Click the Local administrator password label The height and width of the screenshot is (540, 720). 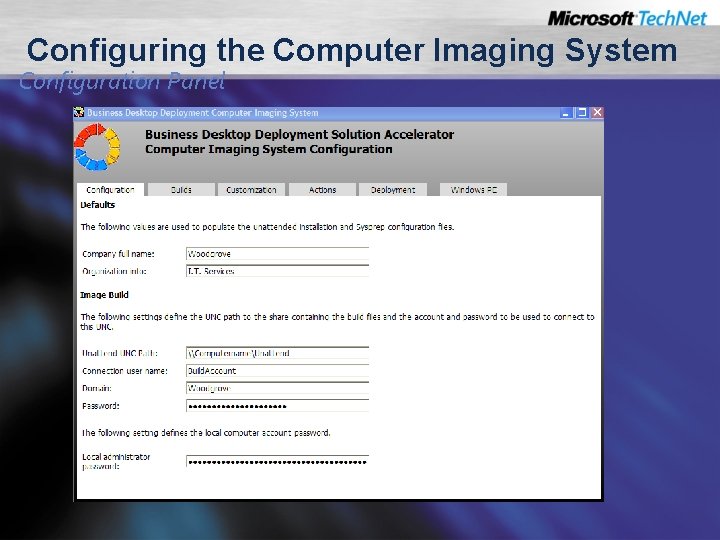pos(116,461)
